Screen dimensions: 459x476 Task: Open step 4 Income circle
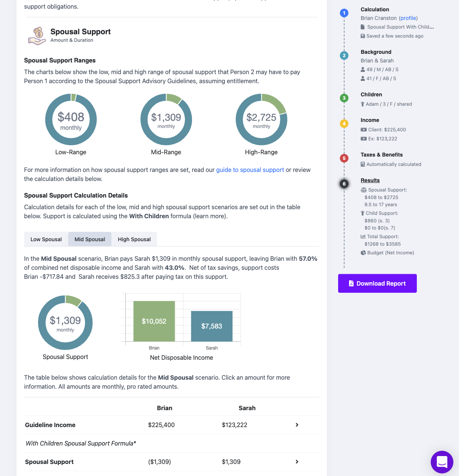click(344, 124)
